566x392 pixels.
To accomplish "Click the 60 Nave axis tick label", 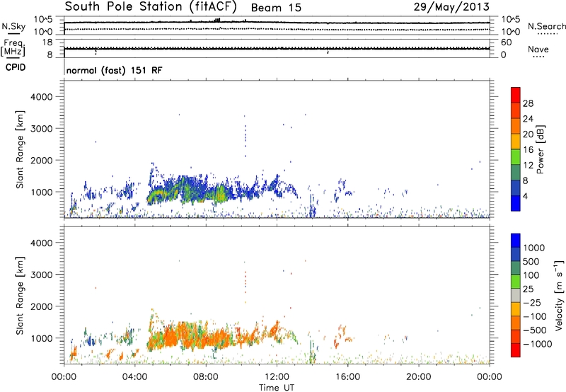I will click(x=507, y=42).
